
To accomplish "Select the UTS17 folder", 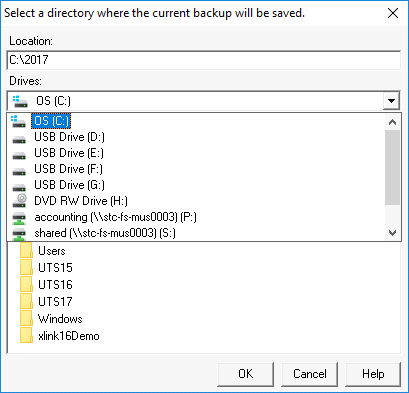I will [x=55, y=302].
